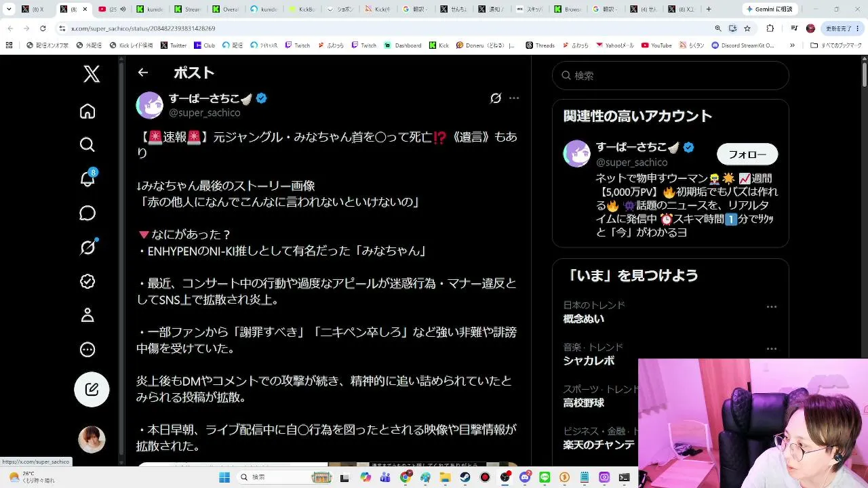
Task: Open the シャカレボ trend
Action: (x=589, y=361)
